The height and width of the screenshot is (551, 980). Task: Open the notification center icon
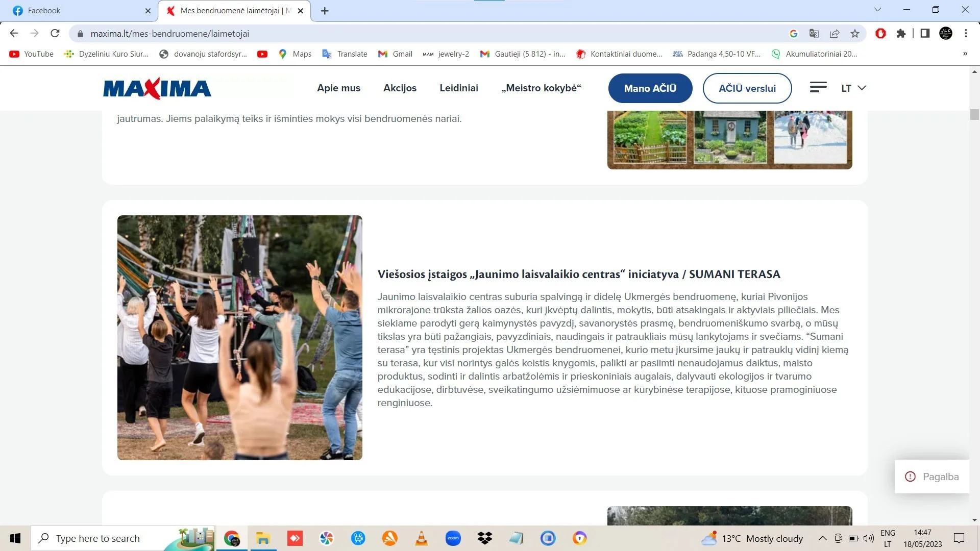tap(959, 538)
